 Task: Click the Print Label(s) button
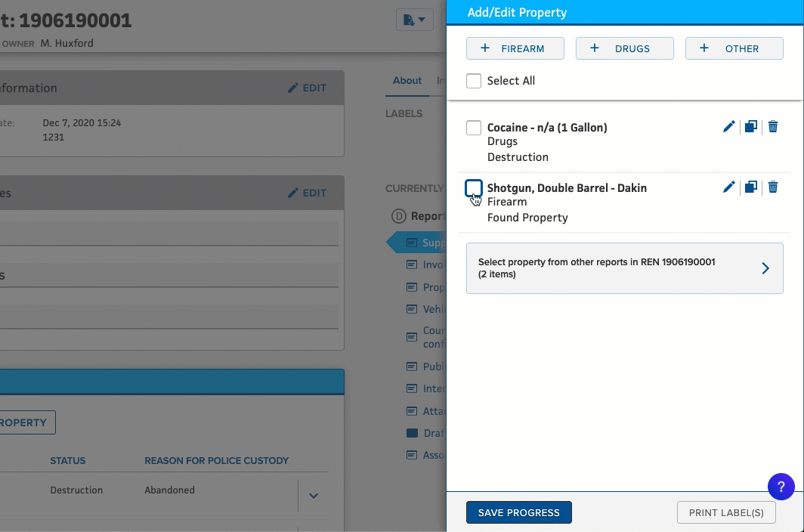pos(726,512)
